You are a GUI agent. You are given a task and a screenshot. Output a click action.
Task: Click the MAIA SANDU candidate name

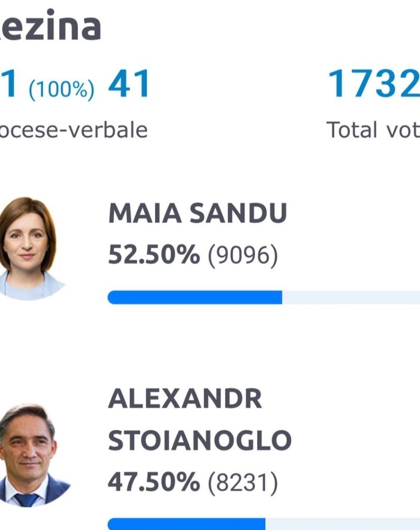(197, 213)
